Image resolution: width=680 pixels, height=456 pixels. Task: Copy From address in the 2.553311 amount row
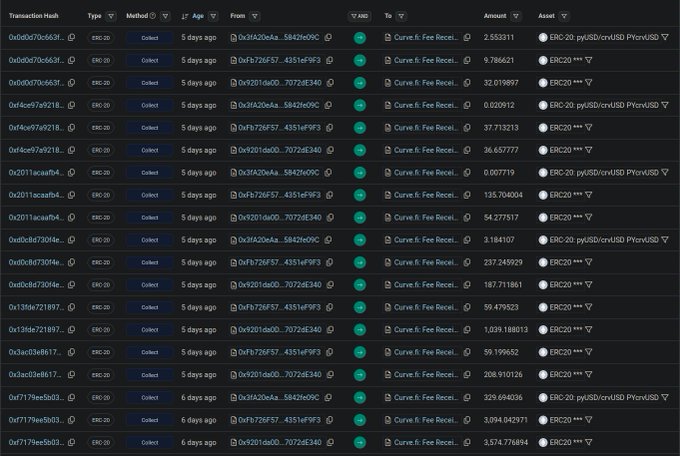[x=328, y=37]
